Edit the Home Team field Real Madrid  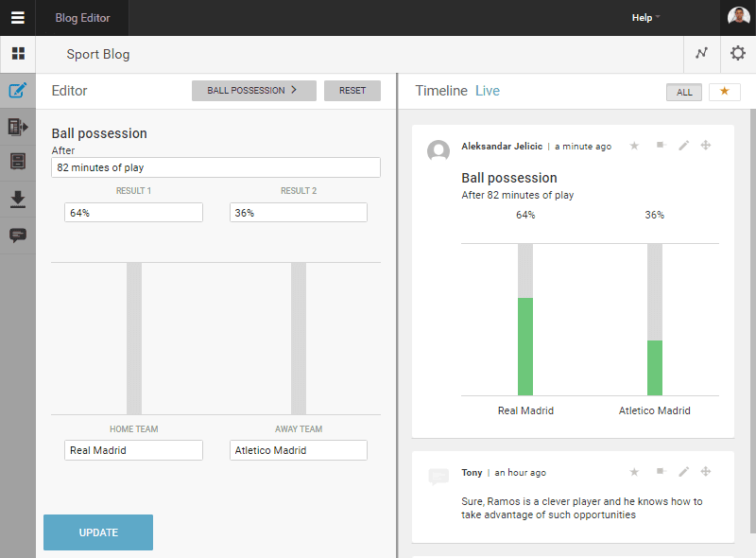pos(133,450)
